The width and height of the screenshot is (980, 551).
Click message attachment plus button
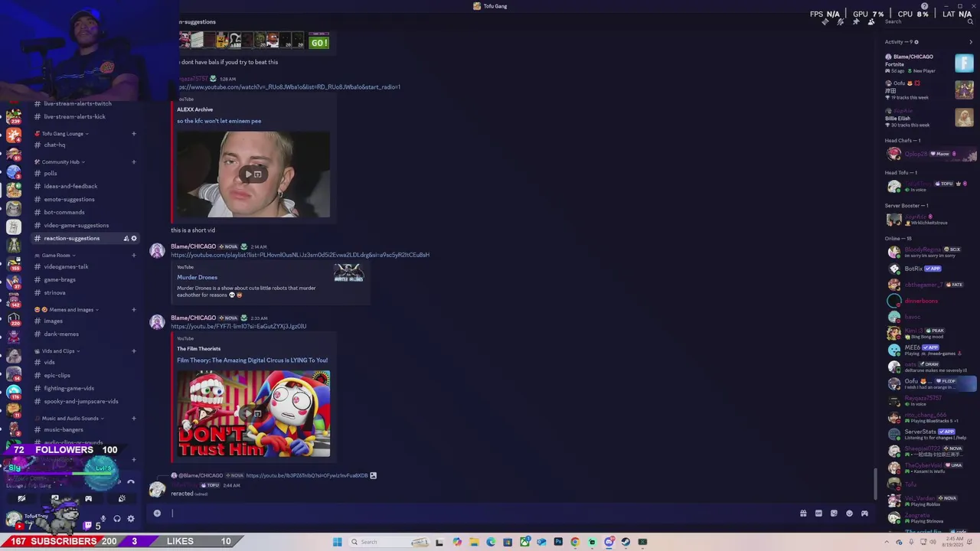pos(157,514)
